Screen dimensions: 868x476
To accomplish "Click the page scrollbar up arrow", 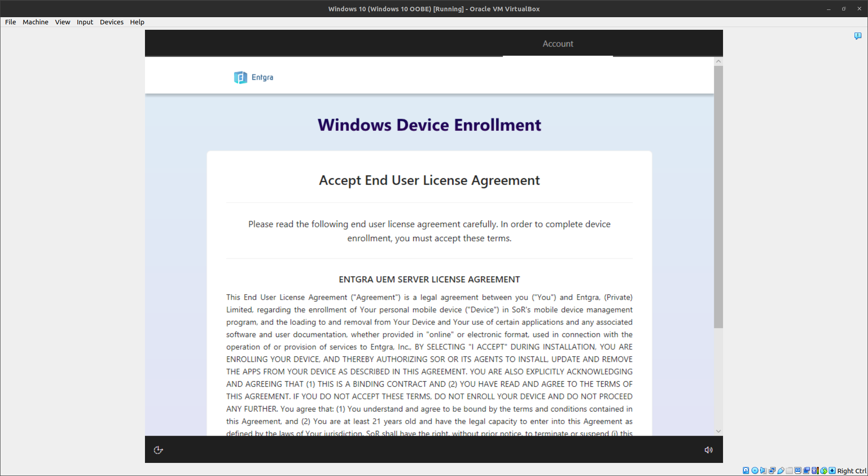I will tap(719, 61).
